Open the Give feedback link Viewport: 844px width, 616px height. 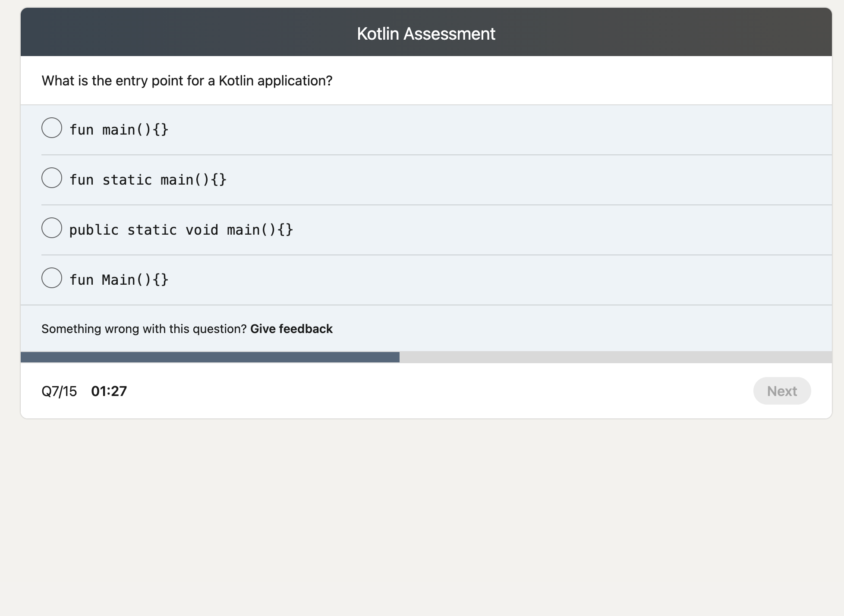tap(291, 328)
